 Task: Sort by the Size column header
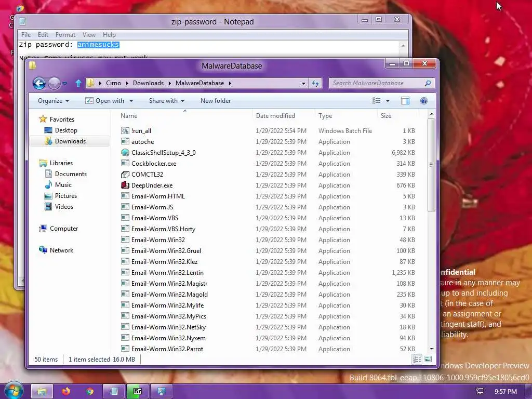click(x=386, y=116)
